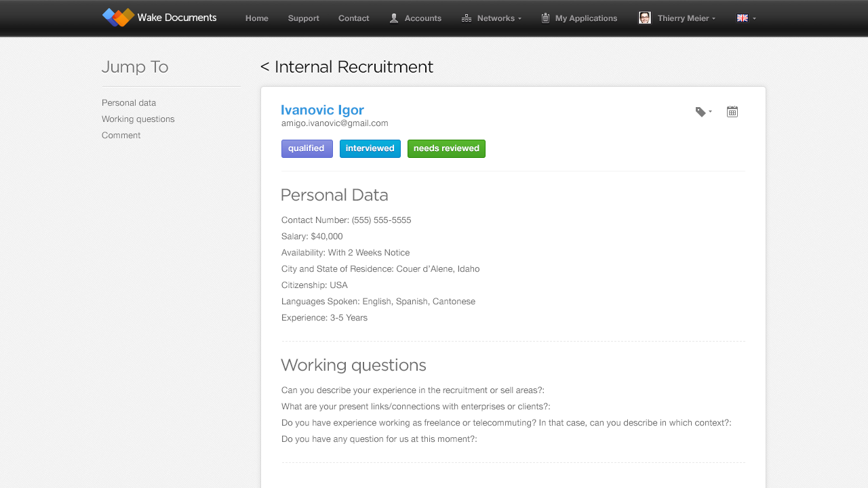Expand the Thierry Meier user menu
Viewport: 868px width, 488px height.
[x=713, y=19]
